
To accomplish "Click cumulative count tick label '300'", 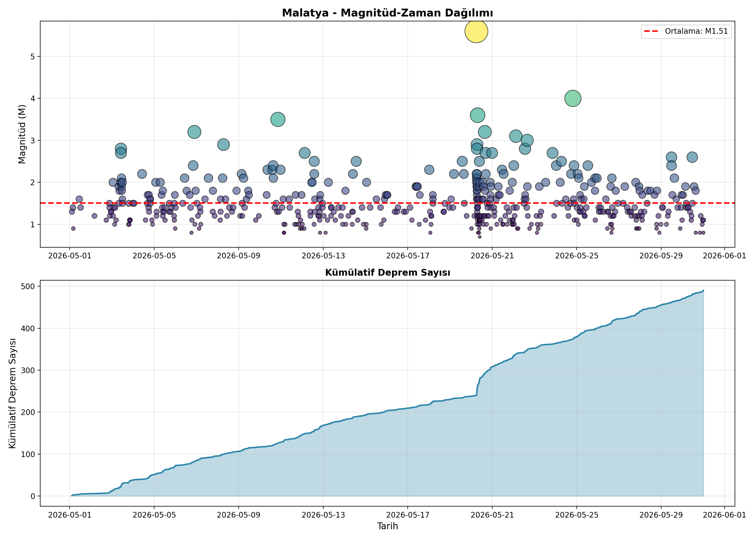I will pyautogui.click(x=28, y=370).
